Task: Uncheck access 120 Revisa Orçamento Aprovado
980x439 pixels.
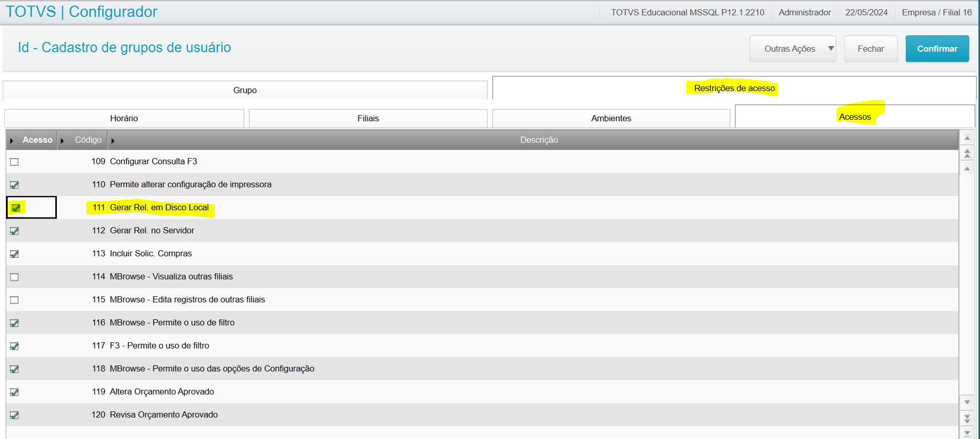Action: coord(14,415)
